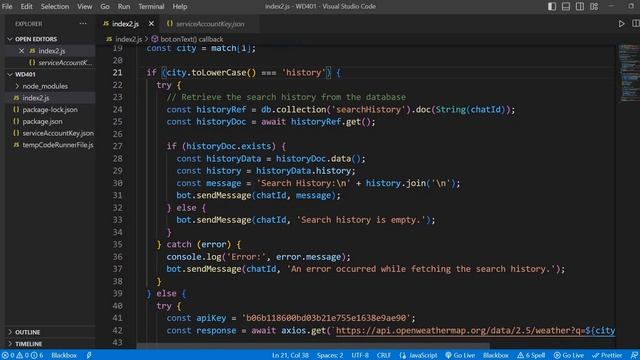The image size is (640, 360).
Task: Change line ending via CRLF
Action: click(x=384, y=356)
